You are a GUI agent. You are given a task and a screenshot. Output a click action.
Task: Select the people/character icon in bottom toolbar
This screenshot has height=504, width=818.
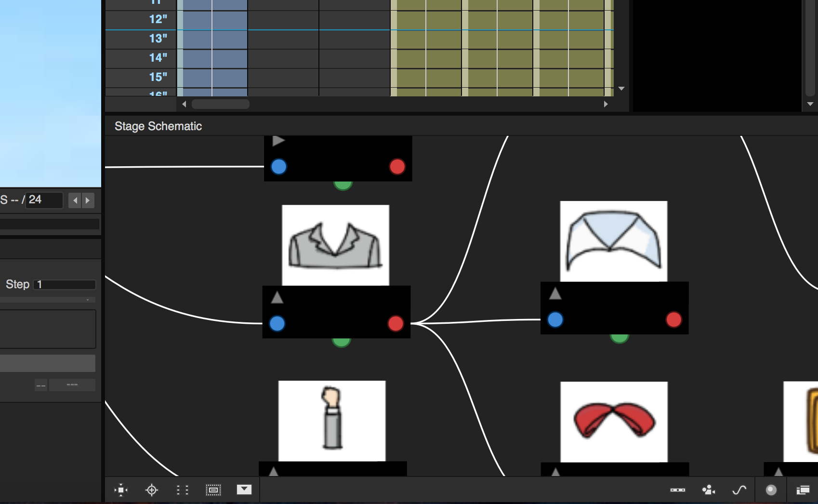708,490
